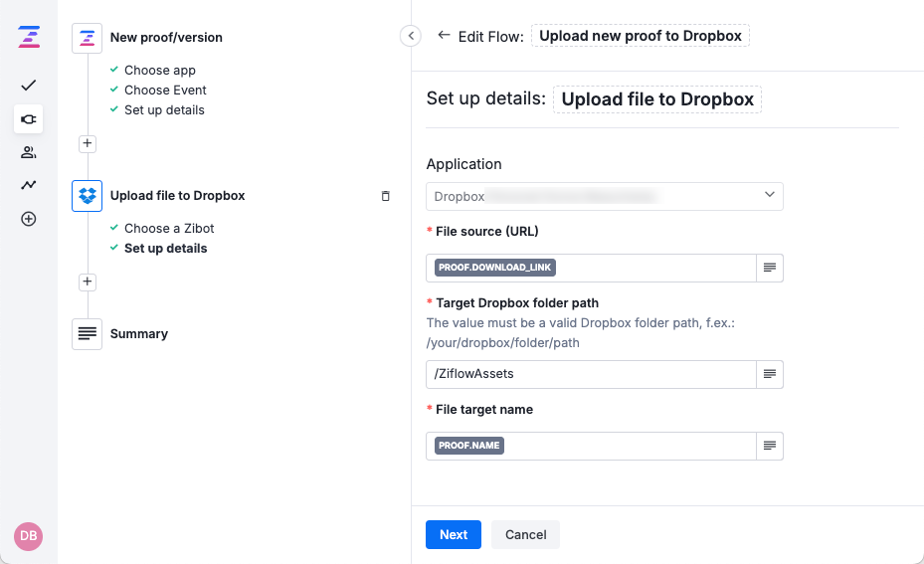
Task: Open the Choose app sub-step
Action: [x=160, y=71]
